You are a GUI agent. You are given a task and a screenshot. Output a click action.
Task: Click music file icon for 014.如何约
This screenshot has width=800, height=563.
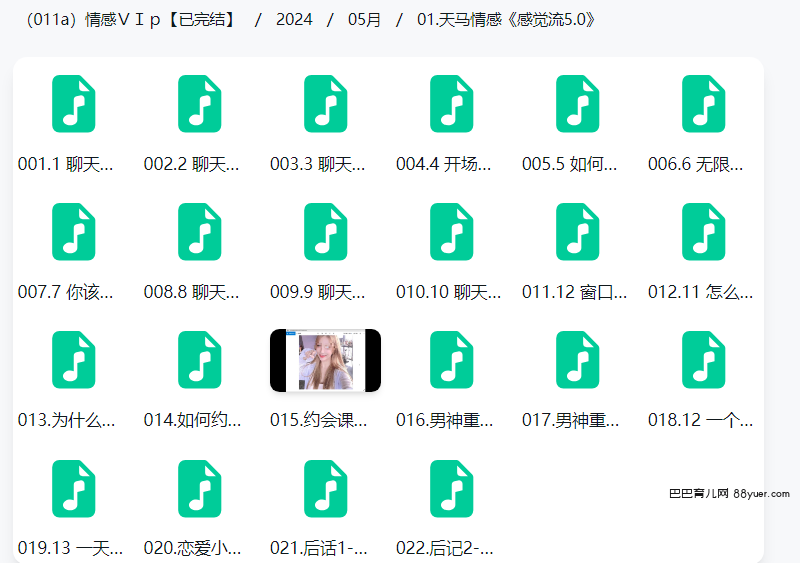(199, 360)
